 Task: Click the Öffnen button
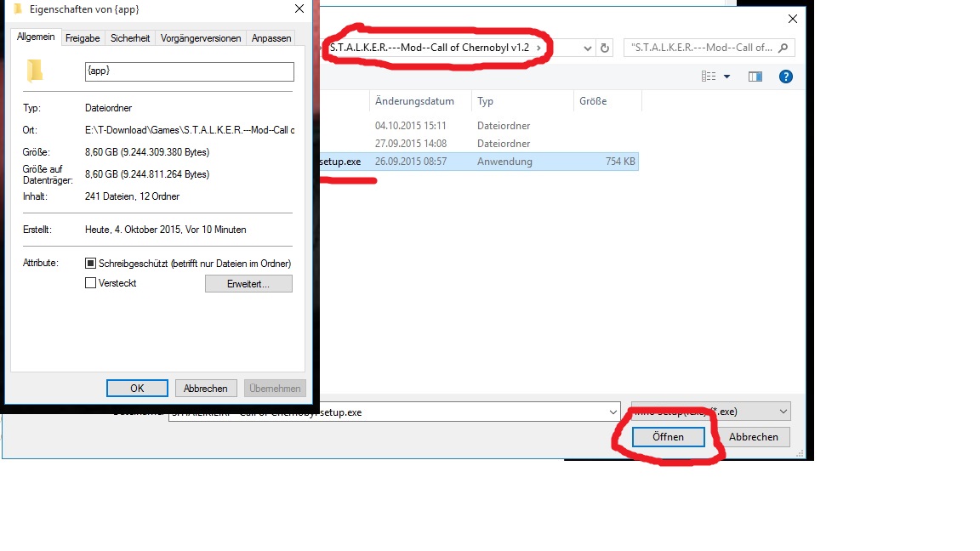(668, 437)
